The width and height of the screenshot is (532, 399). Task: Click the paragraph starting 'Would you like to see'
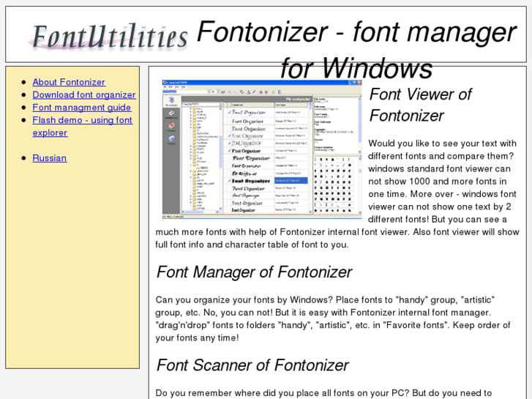pos(337,194)
